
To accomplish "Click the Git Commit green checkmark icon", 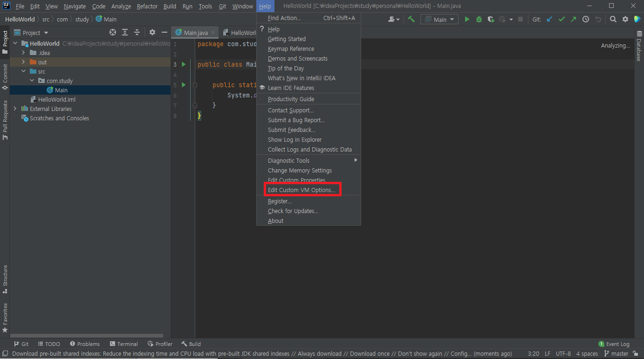I will [x=562, y=19].
